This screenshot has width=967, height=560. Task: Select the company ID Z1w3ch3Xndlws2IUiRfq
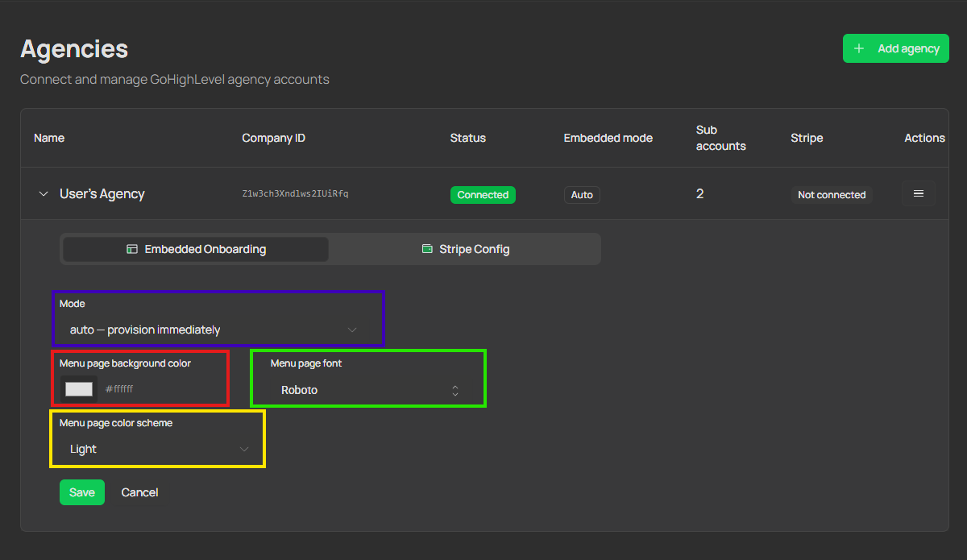(x=295, y=194)
